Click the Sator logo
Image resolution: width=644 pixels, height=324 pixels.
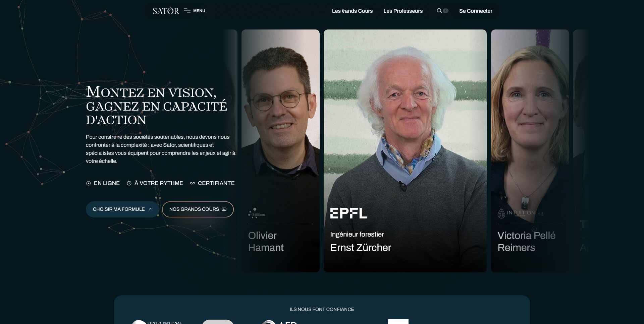pyautogui.click(x=166, y=11)
